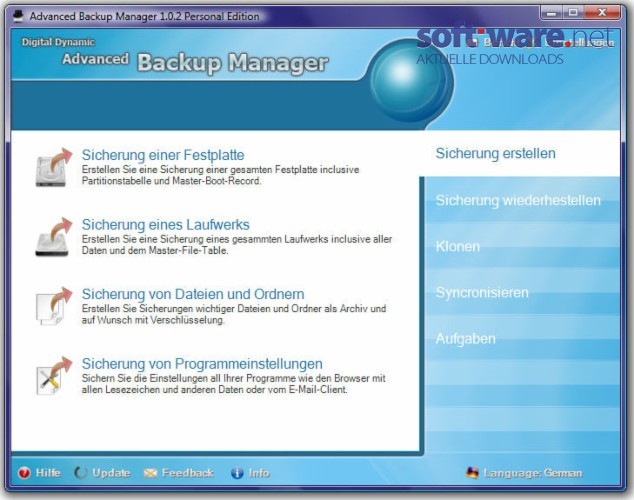Click the blue Info icon
The width and height of the screenshot is (634, 500).
tap(237, 473)
